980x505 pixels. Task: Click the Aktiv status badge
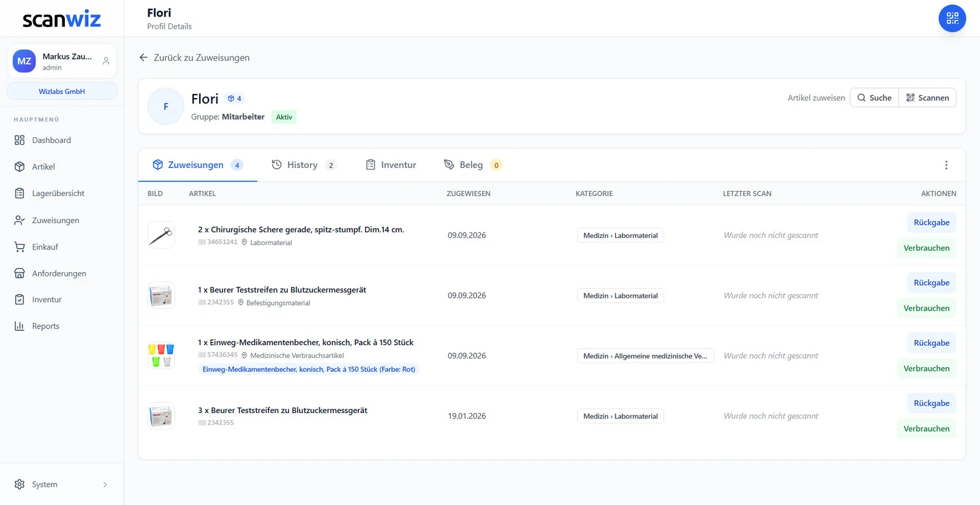(x=284, y=117)
